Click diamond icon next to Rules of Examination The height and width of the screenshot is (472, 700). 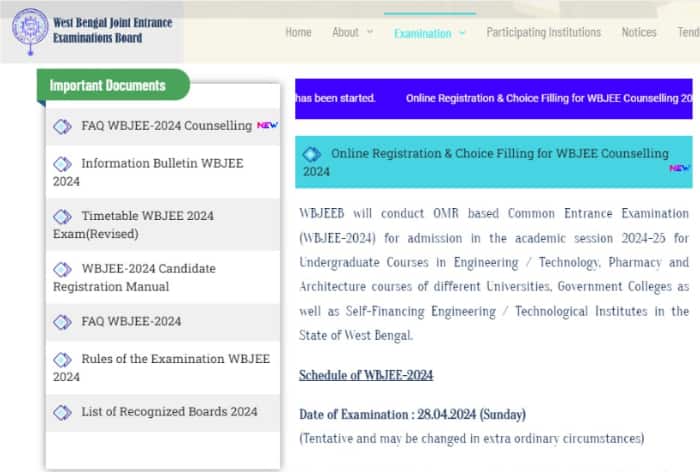click(63, 359)
